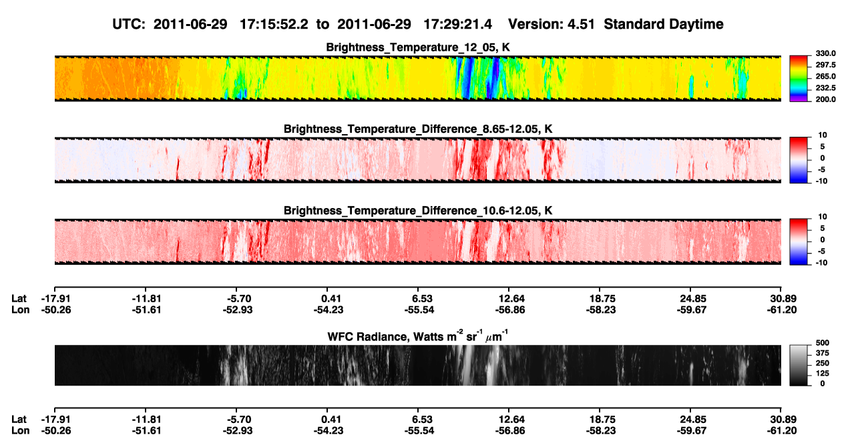
Task: Click longitude -59.67 below the WFC Radiance strip
Action: [690, 430]
